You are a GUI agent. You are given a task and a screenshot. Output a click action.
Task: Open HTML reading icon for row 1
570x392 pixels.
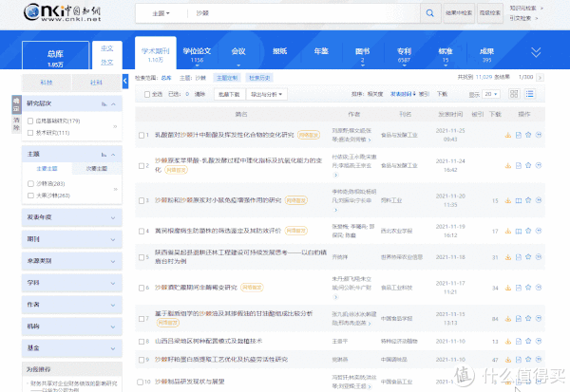pos(519,135)
